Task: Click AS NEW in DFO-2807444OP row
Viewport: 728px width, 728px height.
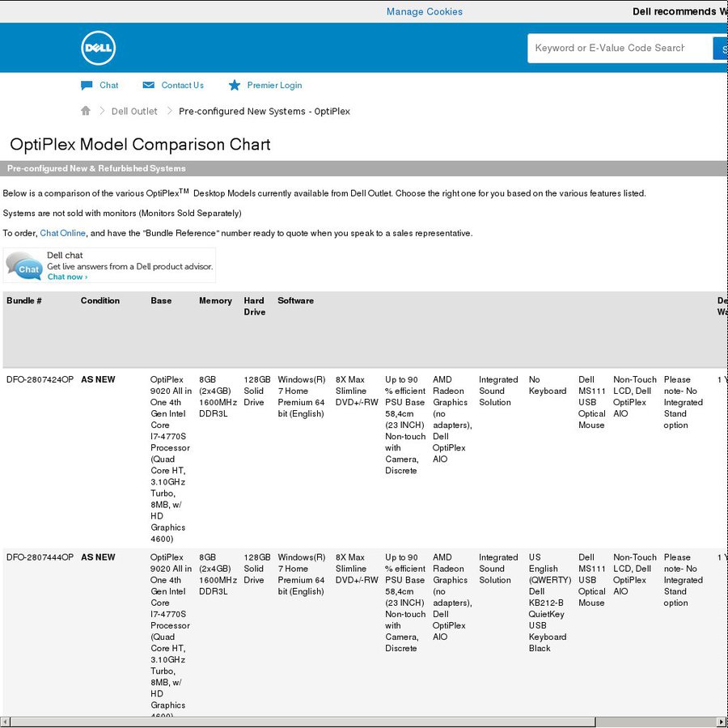Action: tap(98, 557)
